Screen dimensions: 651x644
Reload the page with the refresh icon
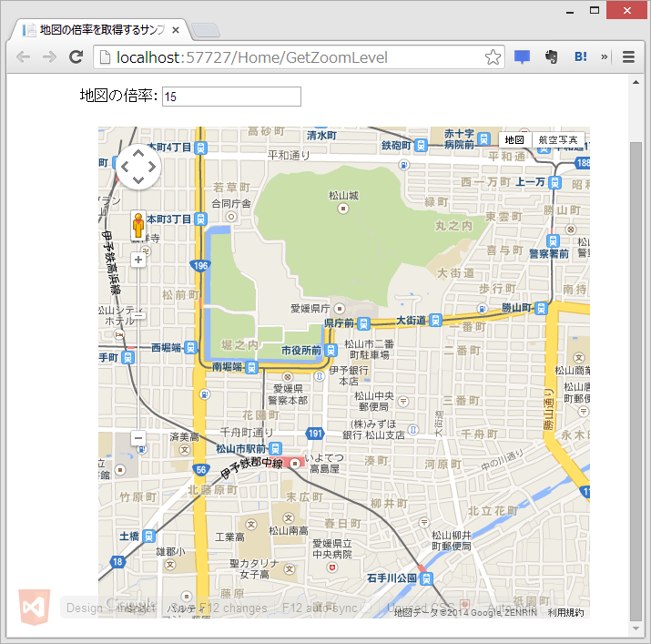pyautogui.click(x=76, y=56)
